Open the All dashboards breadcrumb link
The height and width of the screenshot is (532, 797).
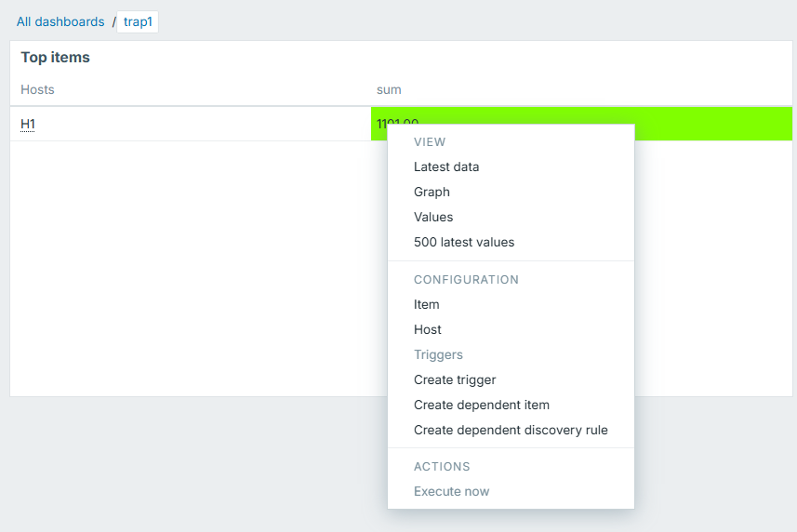60,21
